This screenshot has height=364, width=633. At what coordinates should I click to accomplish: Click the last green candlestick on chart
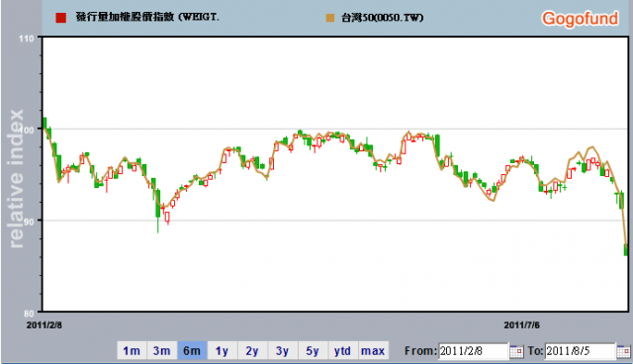626,249
